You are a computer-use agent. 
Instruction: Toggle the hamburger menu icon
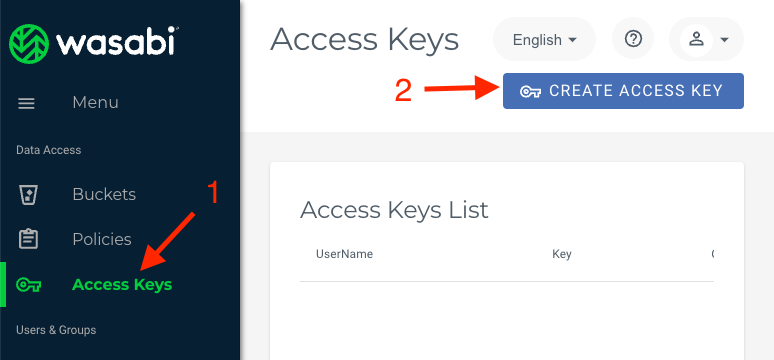[x=26, y=103]
